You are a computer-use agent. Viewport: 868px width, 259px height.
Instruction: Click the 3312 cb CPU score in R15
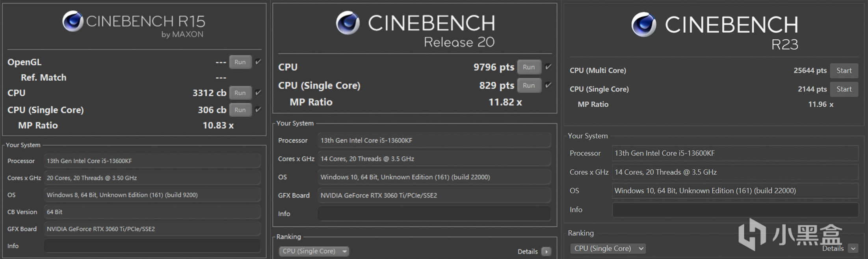coord(209,93)
